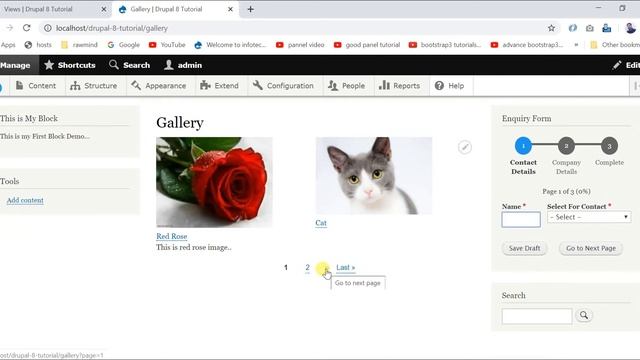
Task: Click the Add content link in Tools
Action: tap(25, 200)
